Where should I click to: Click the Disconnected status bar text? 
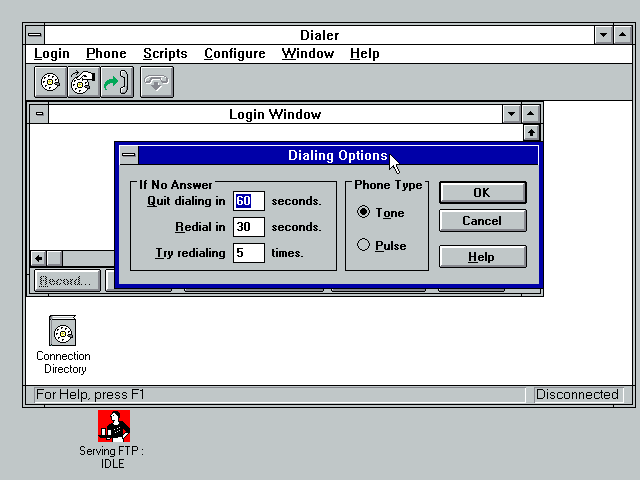coord(577,394)
